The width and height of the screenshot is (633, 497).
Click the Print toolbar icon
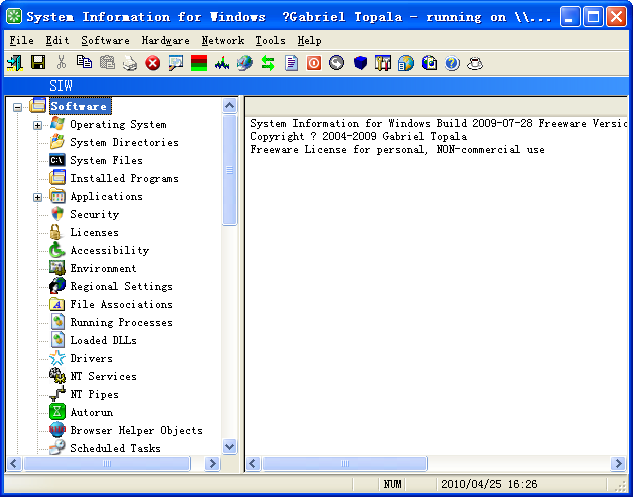click(x=130, y=63)
